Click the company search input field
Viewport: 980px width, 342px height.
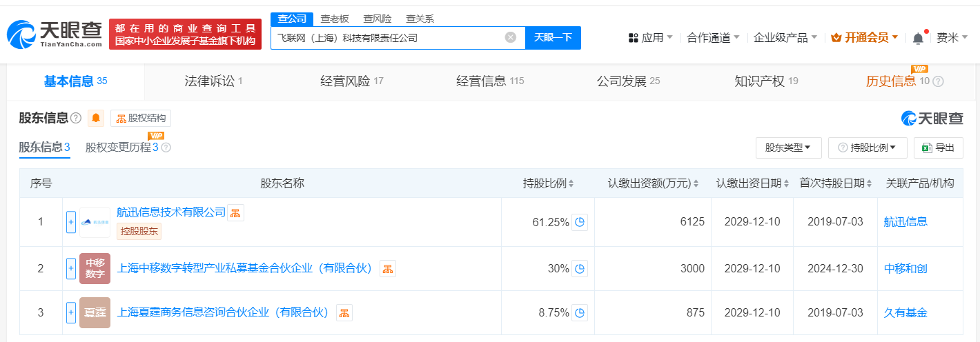[386, 37]
